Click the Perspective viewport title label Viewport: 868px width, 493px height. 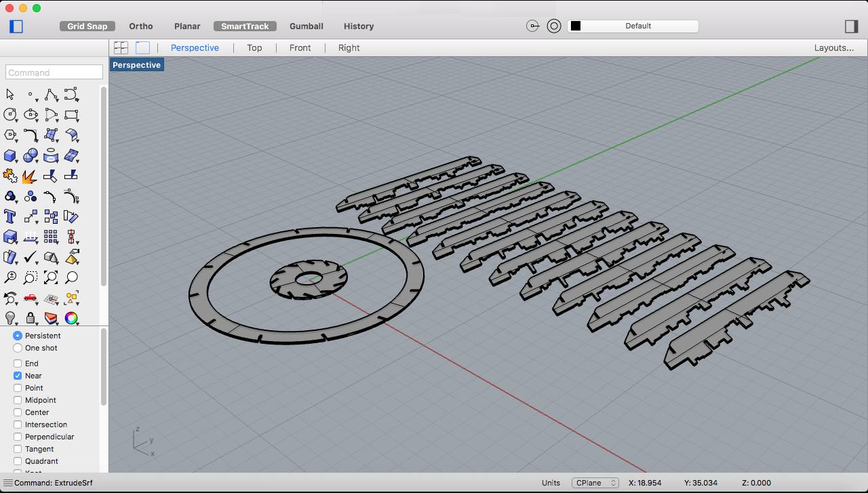(x=136, y=65)
